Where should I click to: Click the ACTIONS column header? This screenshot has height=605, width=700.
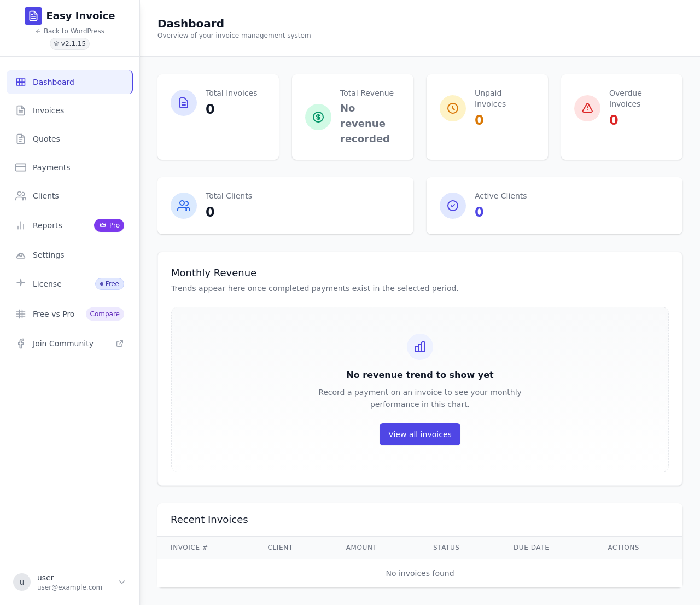tap(623, 548)
